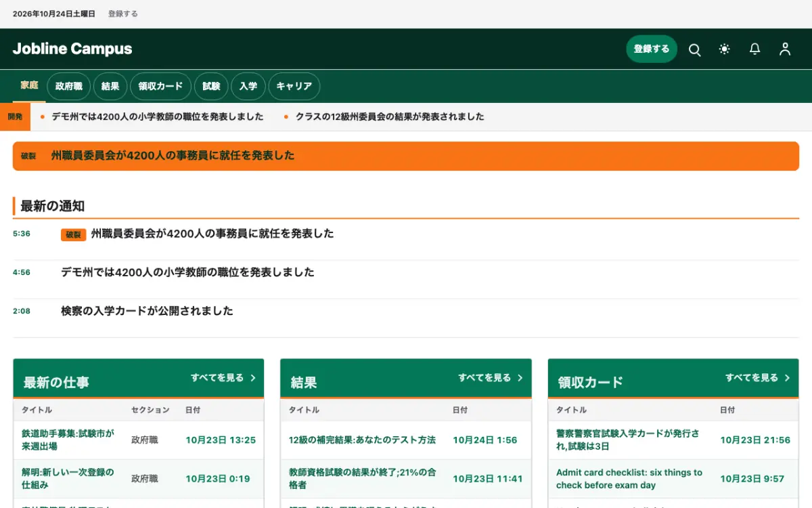The height and width of the screenshot is (508, 812).
Task: Click the 5:36 timestamp
Action: tap(22, 234)
